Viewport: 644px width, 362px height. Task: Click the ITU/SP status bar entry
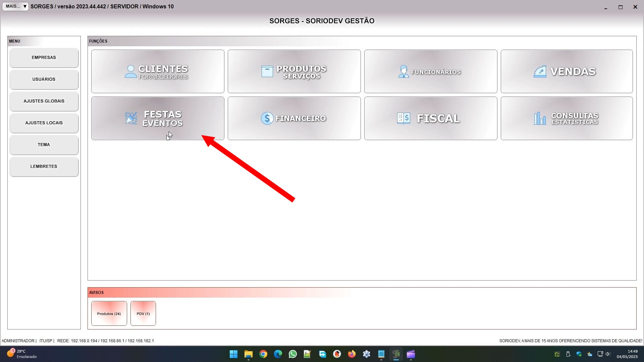coord(46,341)
